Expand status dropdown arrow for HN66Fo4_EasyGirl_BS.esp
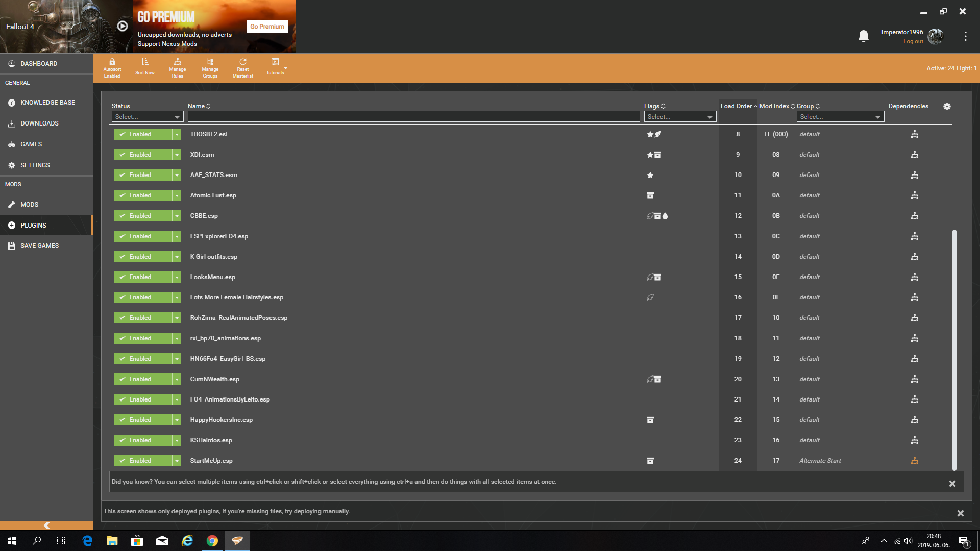 coord(177,359)
